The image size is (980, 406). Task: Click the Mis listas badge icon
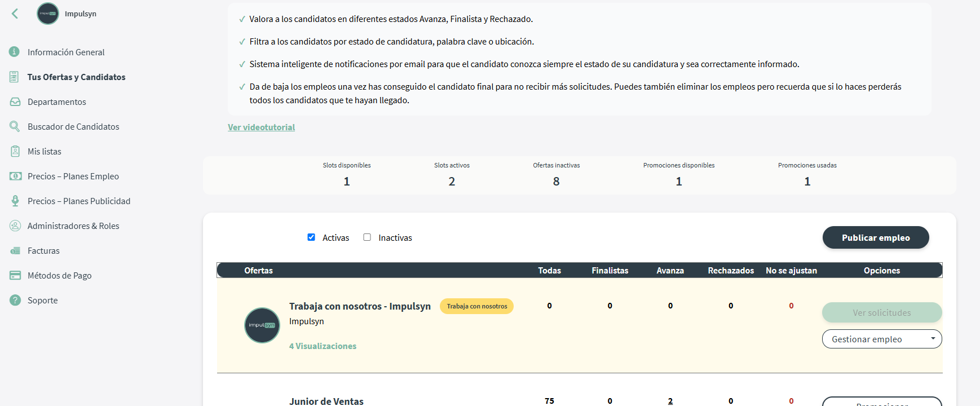[x=15, y=151]
